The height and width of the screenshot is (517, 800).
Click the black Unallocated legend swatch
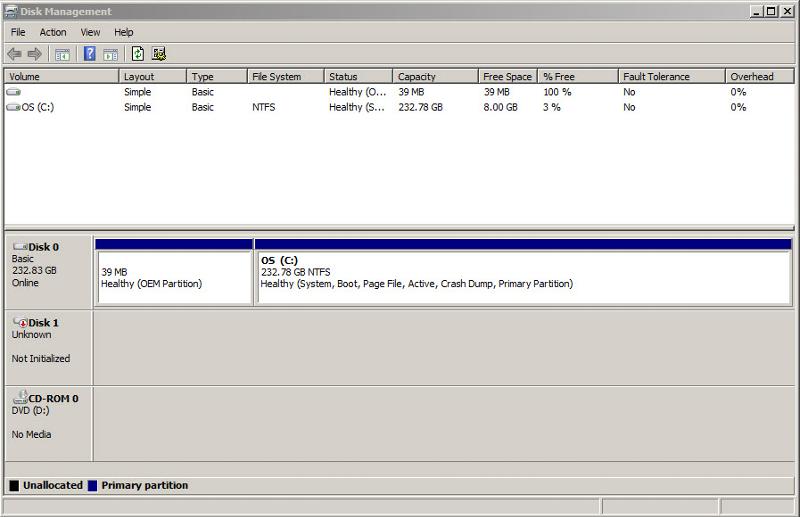(14, 485)
